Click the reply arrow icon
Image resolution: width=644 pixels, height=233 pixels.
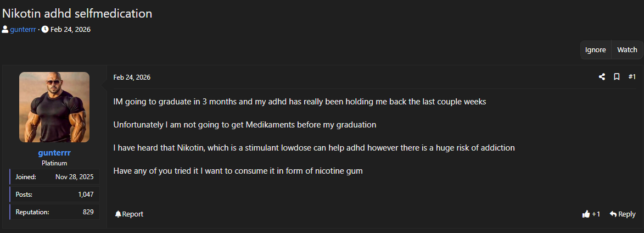click(x=613, y=214)
